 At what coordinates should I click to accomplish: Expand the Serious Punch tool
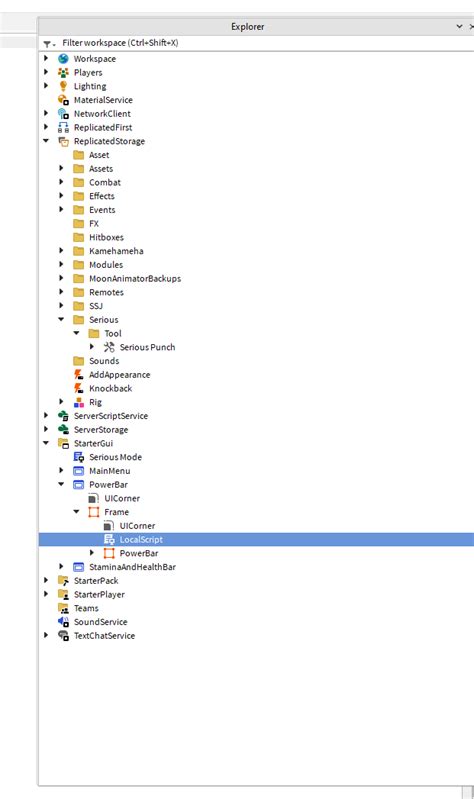tap(92, 347)
